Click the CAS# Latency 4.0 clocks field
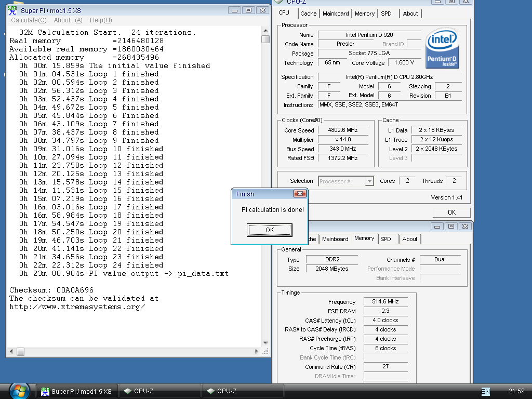 (x=385, y=320)
